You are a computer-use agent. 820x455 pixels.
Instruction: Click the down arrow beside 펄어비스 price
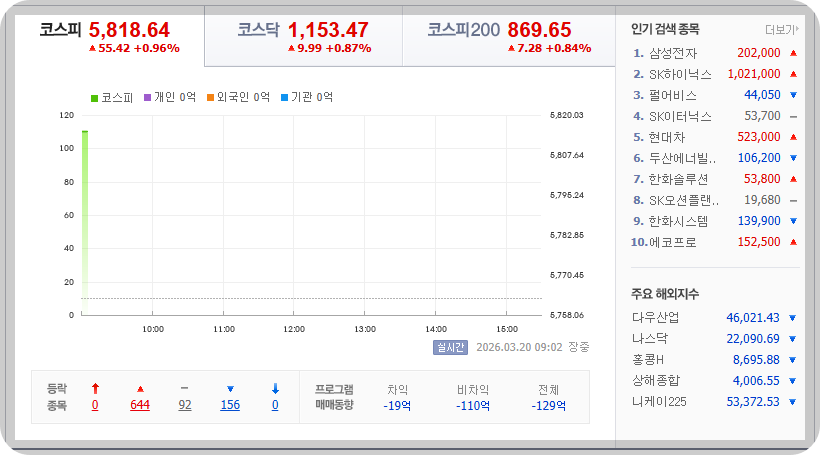tap(793, 95)
